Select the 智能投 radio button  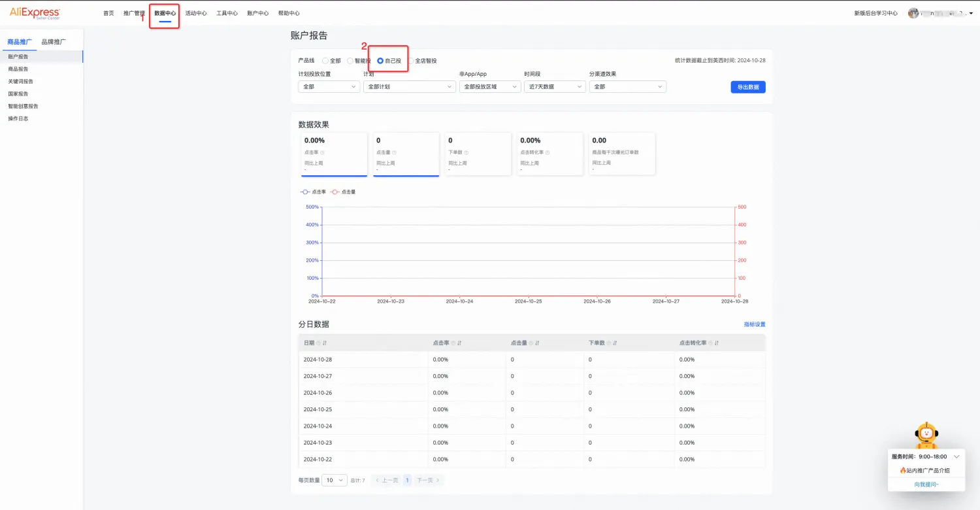(x=350, y=61)
